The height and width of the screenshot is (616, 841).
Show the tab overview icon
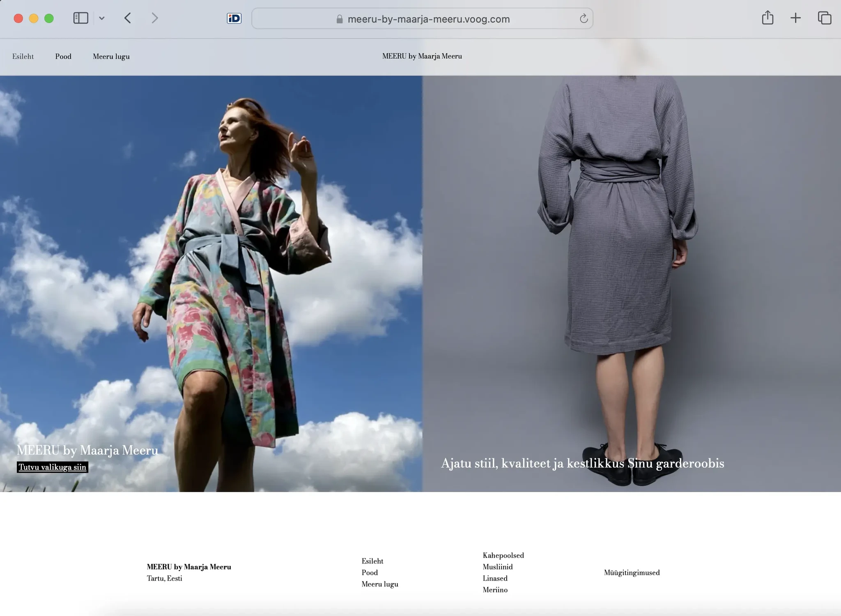point(825,18)
